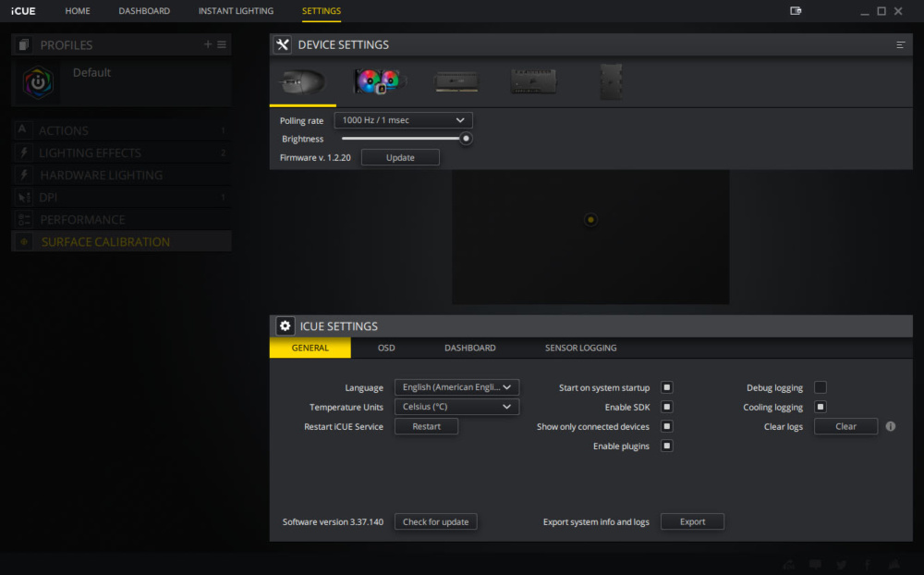Image resolution: width=924 pixels, height=575 pixels.
Task: Select the RGB cooler fans device
Action: point(379,80)
